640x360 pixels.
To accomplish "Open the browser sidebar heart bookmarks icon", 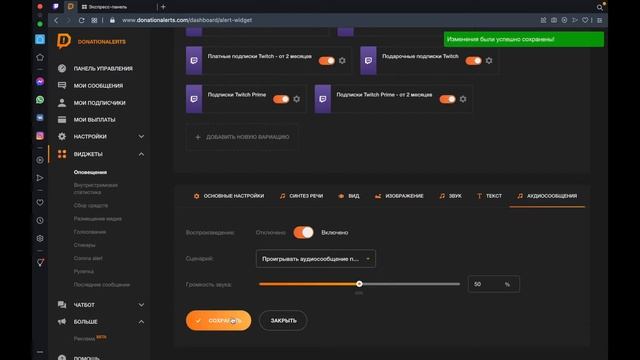I will point(40,202).
